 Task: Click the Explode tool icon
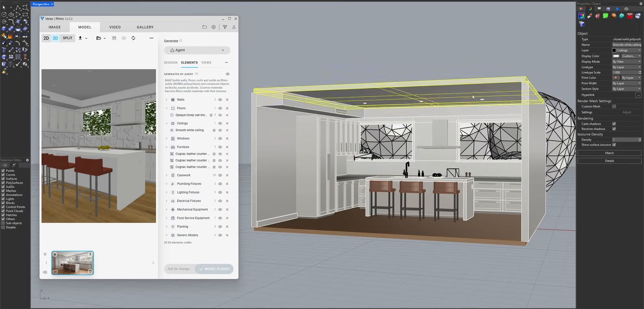pos(11,36)
